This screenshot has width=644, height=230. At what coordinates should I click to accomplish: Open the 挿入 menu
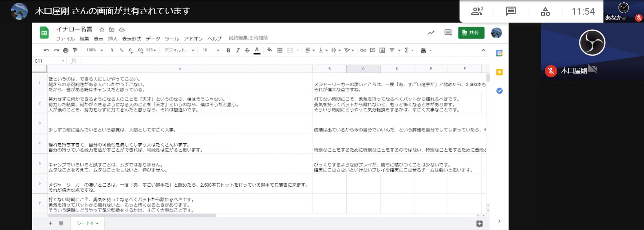click(112, 39)
